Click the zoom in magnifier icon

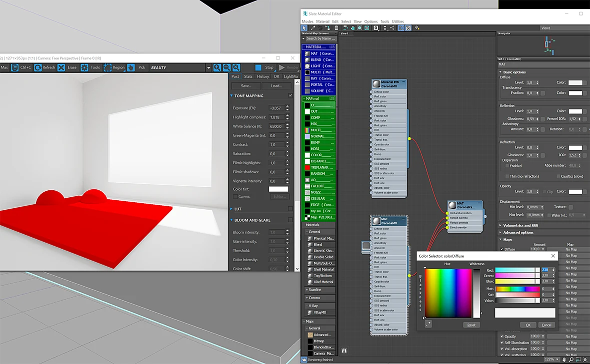click(217, 67)
